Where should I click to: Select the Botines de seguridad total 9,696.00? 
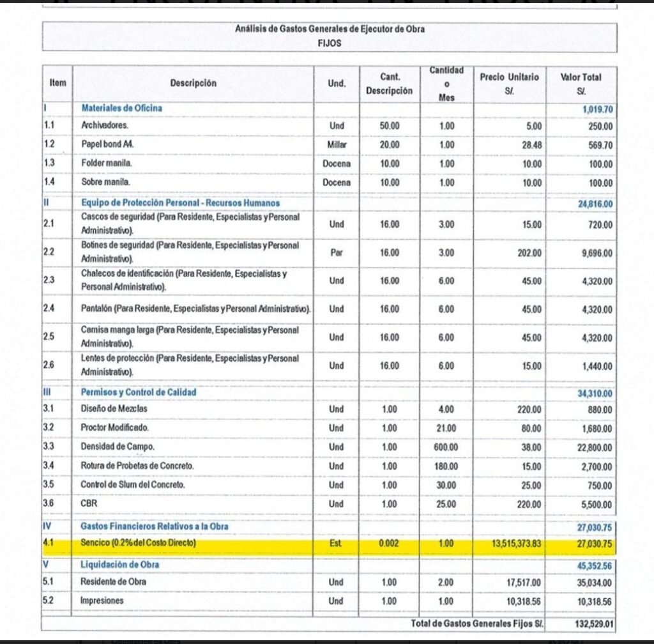pos(597,253)
